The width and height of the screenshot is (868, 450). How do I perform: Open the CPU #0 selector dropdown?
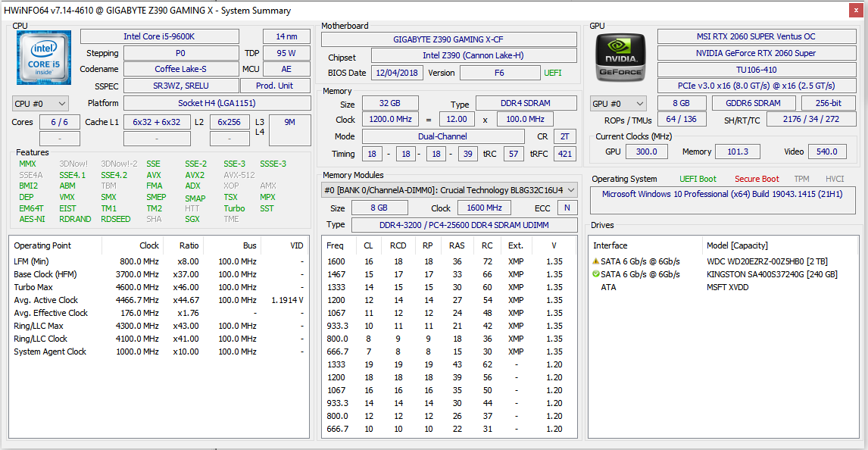click(40, 104)
